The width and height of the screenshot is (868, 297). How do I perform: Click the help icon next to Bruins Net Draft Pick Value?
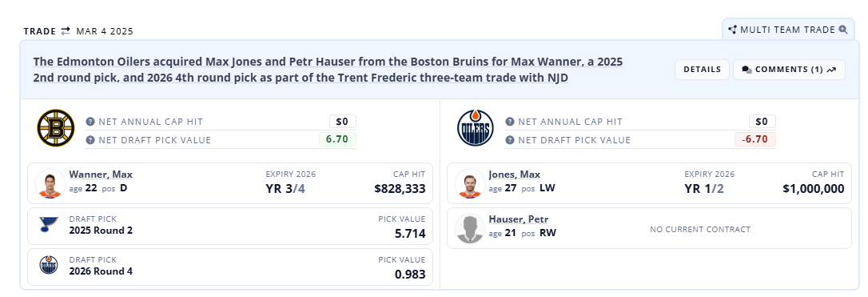coord(90,139)
